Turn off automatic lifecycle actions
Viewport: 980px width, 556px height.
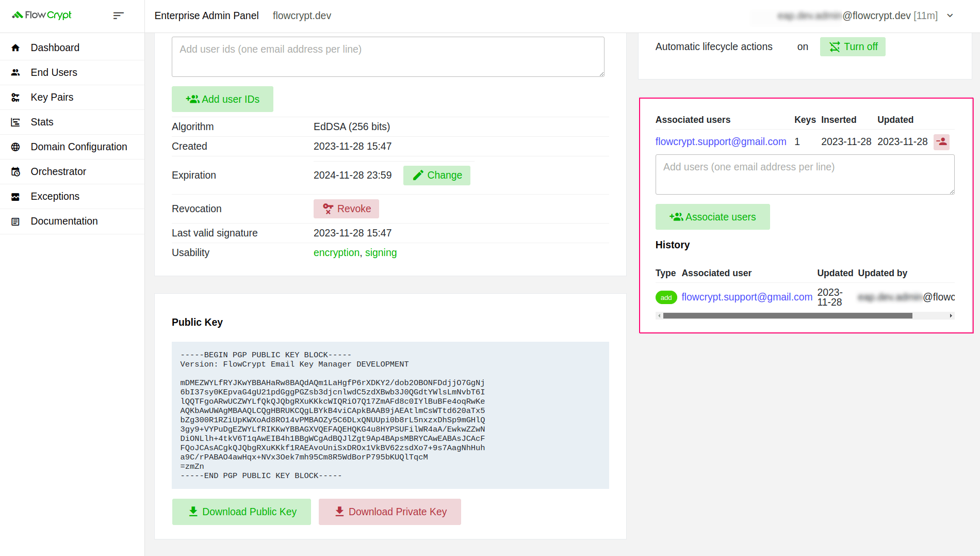point(853,46)
